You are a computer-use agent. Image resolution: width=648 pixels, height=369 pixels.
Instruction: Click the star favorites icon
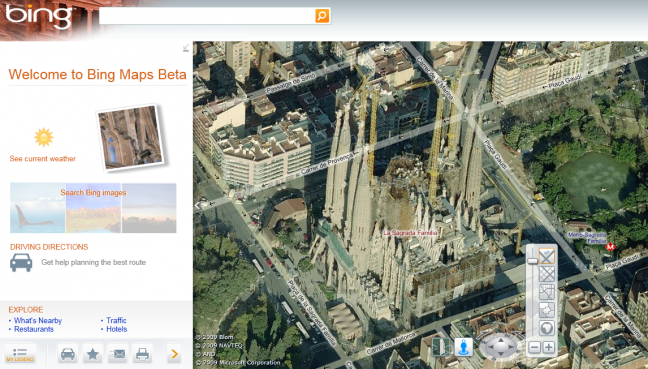[93, 354]
